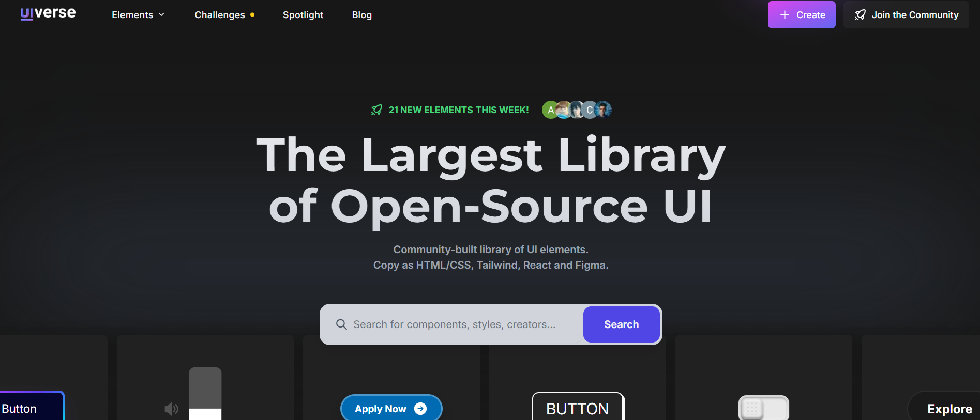
Task: Open the 21 NEW ELEMENTS link
Action: (x=431, y=110)
